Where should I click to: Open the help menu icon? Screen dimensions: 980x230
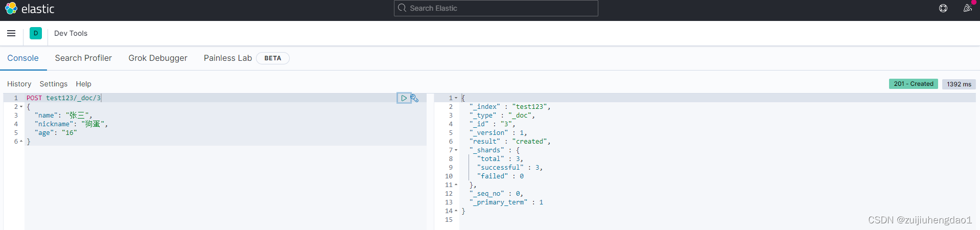click(943, 8)
